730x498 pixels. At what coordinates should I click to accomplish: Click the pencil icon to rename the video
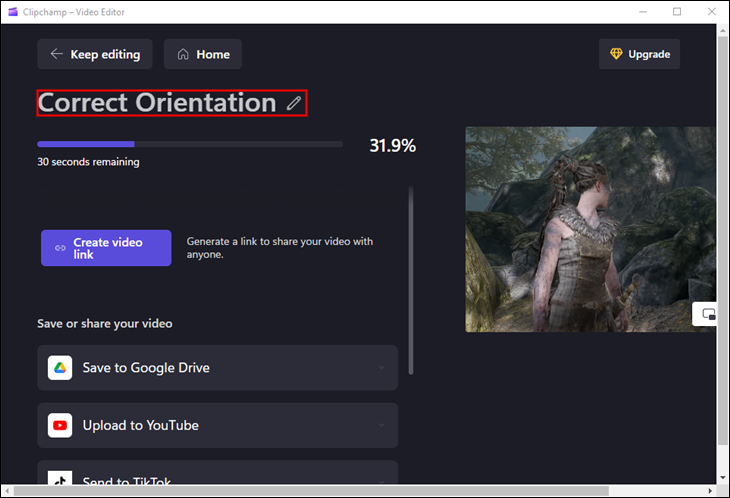tap(293, 103)
